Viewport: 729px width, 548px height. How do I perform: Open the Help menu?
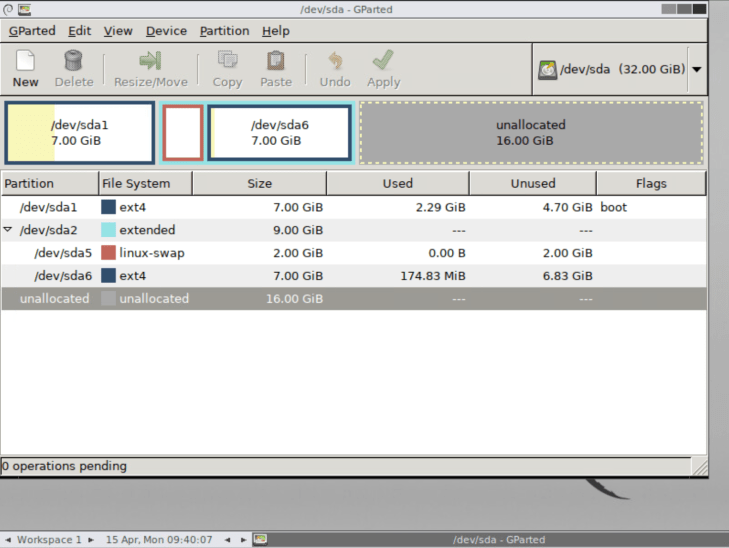tap(276, 31)
